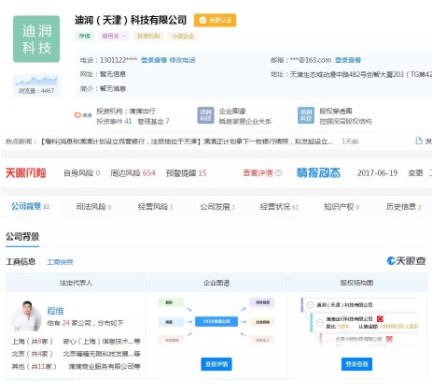Click the 工商快照 blue link

(60, 262)
